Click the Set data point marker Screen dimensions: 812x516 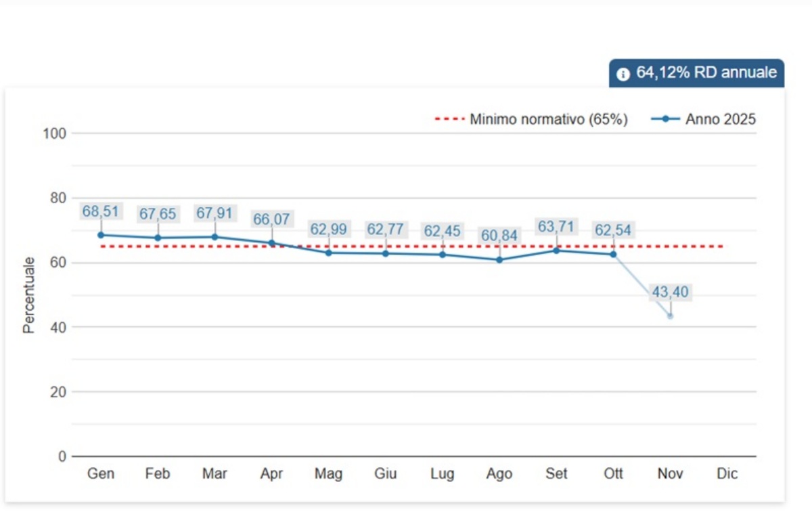(556, 251)
